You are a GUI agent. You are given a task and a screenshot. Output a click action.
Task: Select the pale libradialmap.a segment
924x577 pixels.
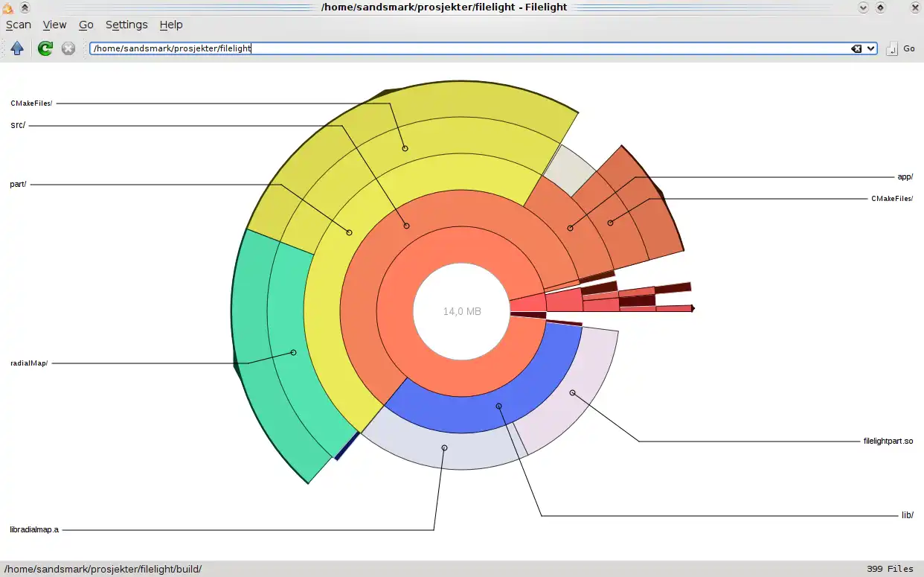click(x=444, y=447)
